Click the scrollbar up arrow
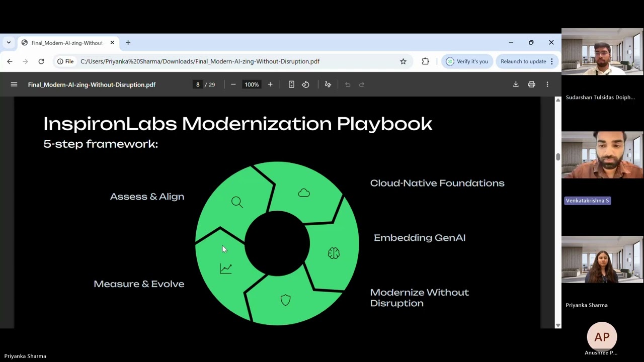 (x=558, y=100)
